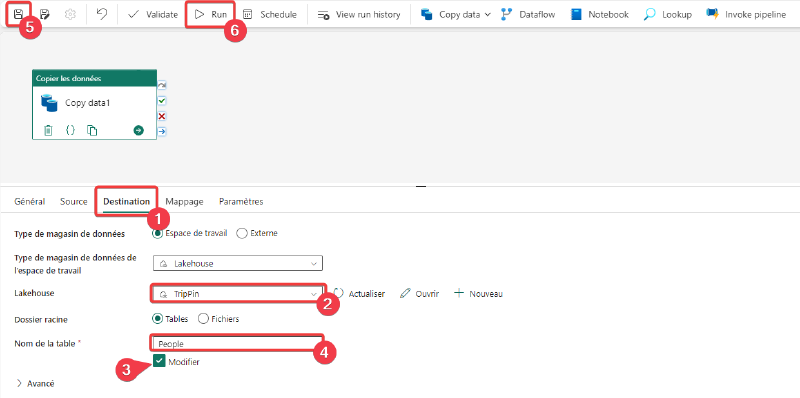Open the Copy data dropdown
The height and width of the screenshot is (398, 800).
click(x=456, y=14)
